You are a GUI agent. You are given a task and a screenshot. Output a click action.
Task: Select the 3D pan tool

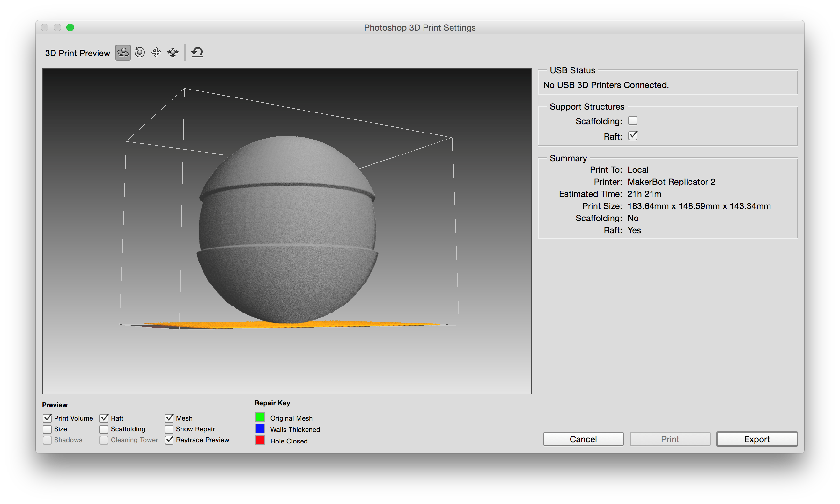point(156,52)
